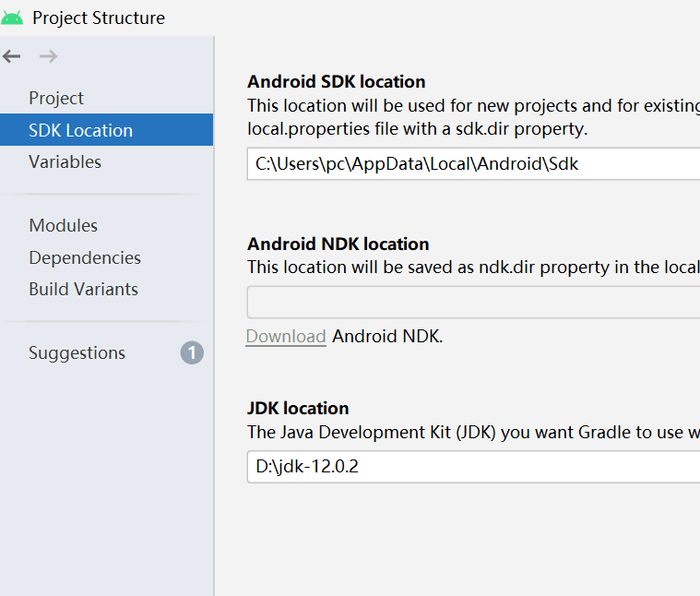The image size is (700, 596).
Task: Click the JDK location heading
Action: pos(298,409)
